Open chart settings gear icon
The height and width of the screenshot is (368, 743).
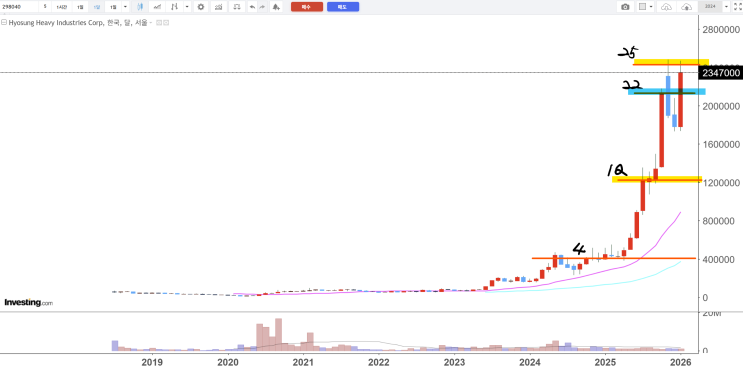tap(201, 7)
